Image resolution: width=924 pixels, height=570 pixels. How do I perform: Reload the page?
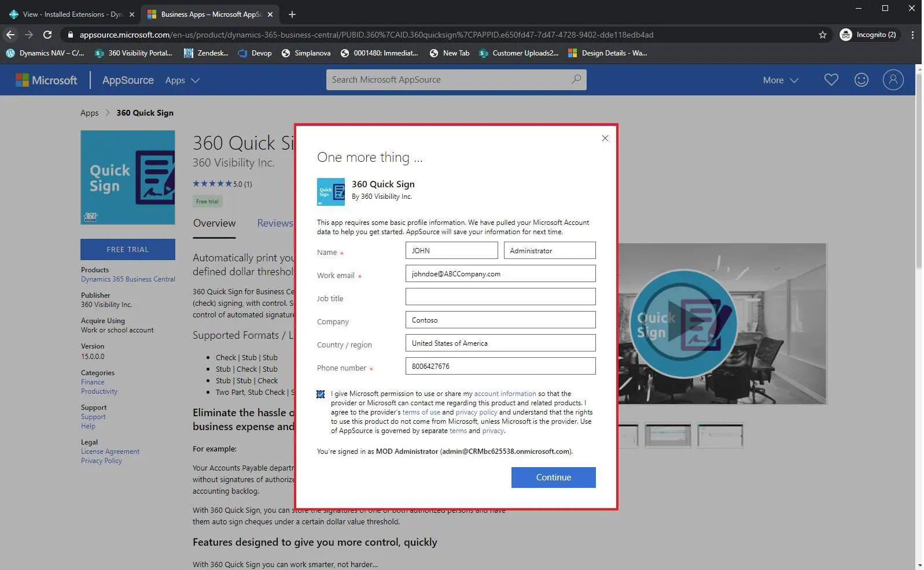click(x=47, y=35)
